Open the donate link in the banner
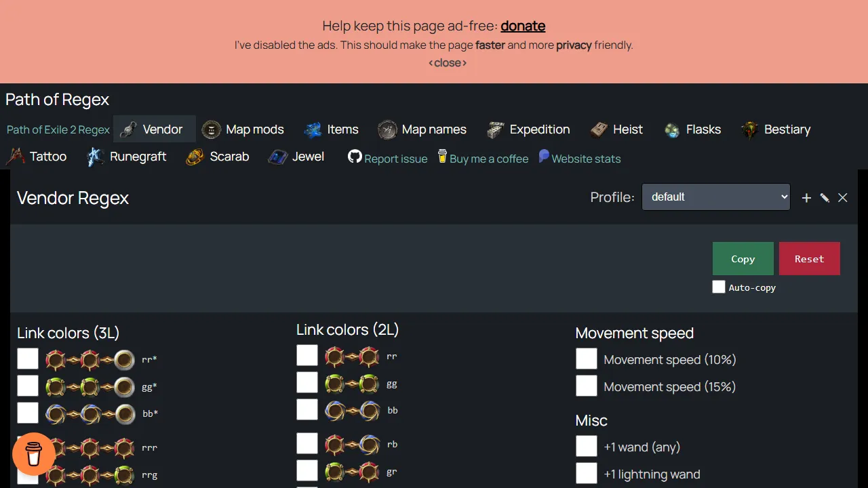 coord(522,26)
